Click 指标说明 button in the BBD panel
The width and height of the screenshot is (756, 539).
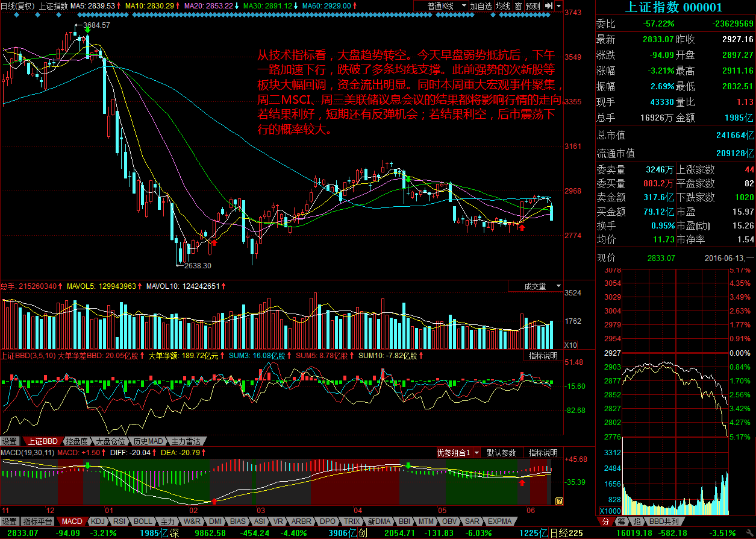(543, 356)
